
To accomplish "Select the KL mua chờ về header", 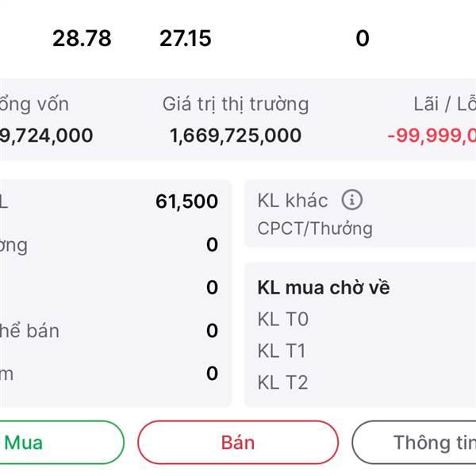I will coord(324,287).
